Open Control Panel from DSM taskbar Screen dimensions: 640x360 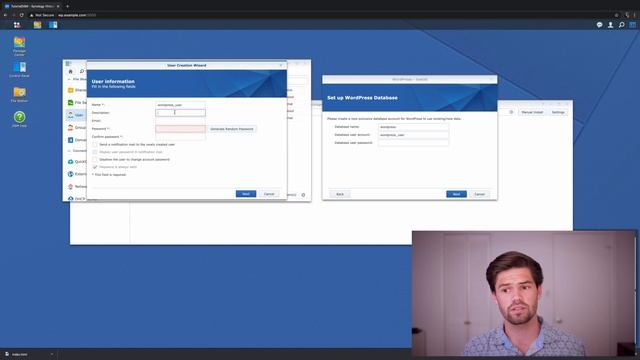point(53,25)
